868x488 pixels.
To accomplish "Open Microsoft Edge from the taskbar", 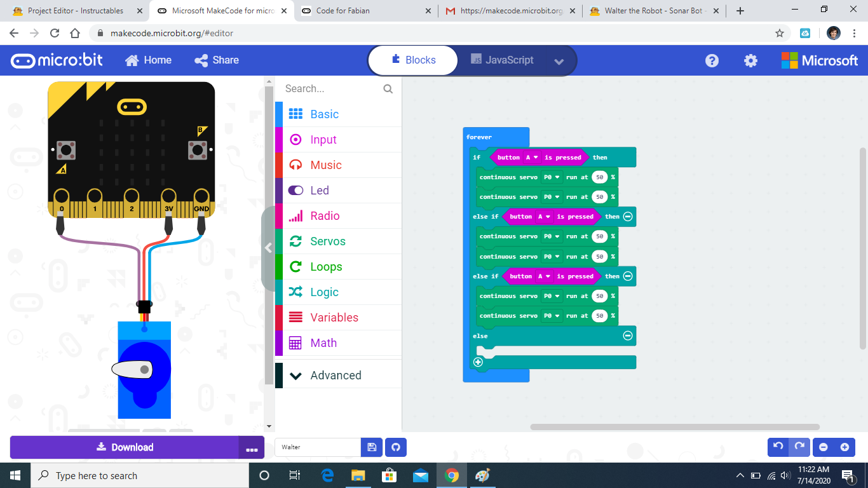I will (328, 475).
